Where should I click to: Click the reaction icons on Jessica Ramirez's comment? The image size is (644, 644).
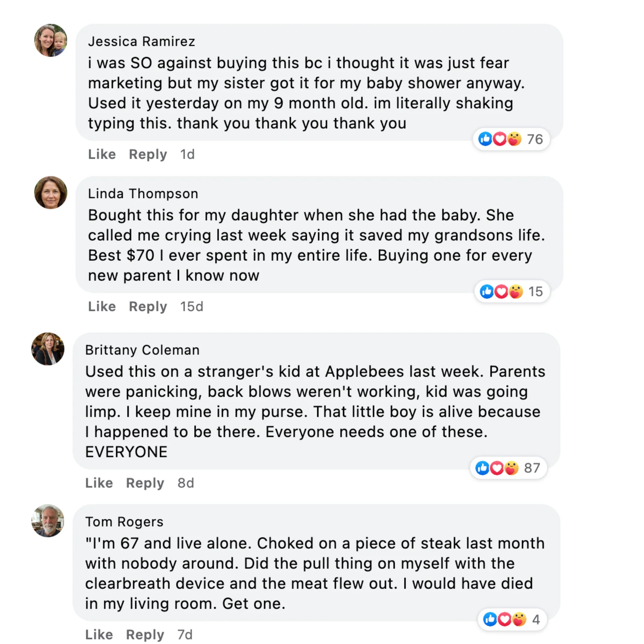click(x=499, y=139)
